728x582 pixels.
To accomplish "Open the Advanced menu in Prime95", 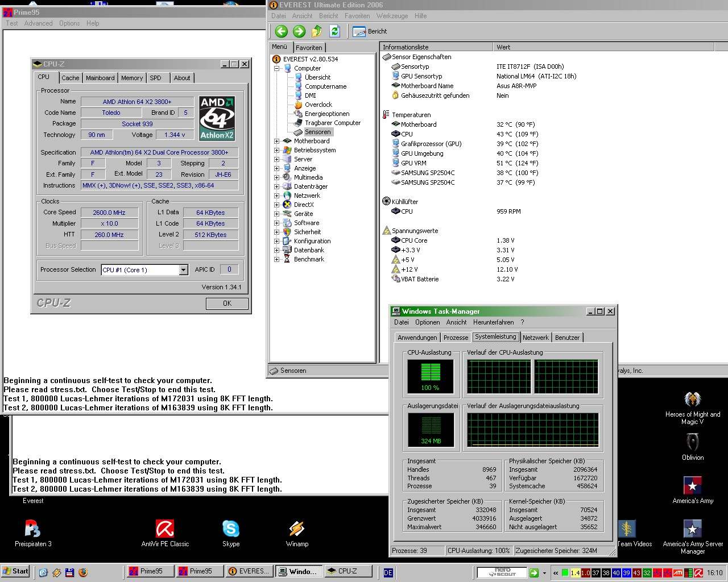I will (39, 23).
